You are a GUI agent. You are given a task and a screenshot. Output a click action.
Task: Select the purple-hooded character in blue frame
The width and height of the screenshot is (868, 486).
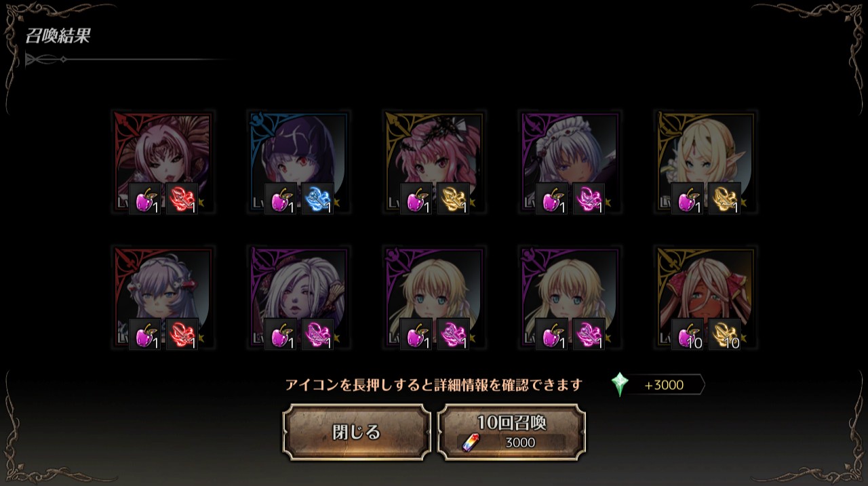[298, 162]
